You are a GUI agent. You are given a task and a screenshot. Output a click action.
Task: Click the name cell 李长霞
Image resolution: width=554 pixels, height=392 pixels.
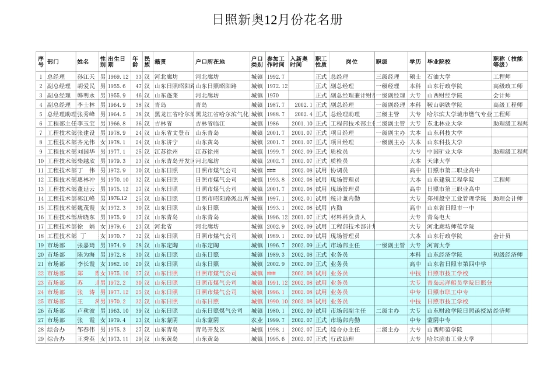86,264
